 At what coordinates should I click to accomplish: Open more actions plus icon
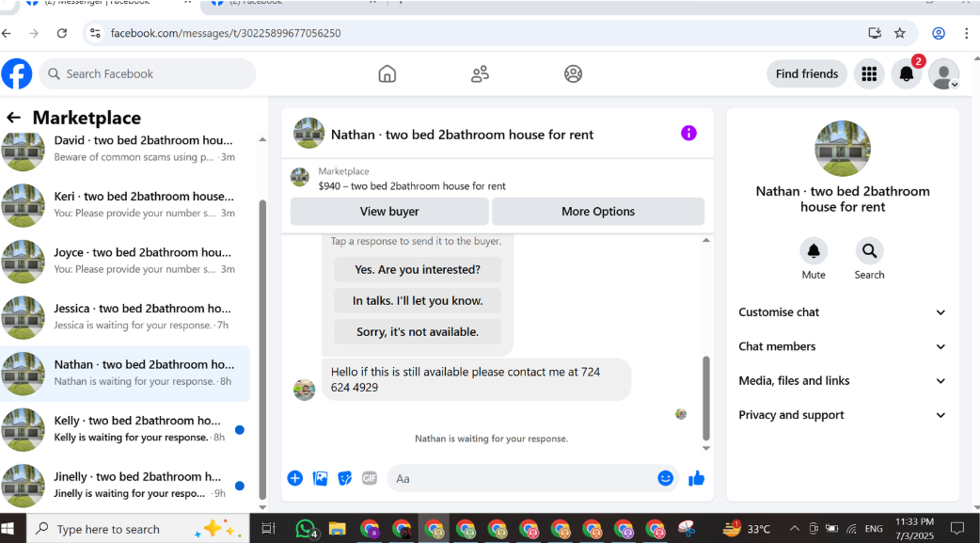click(295, 479)
